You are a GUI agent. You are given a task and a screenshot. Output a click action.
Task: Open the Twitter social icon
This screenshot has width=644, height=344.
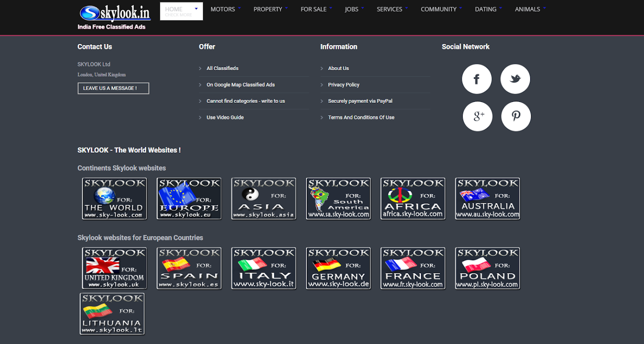tap(515, 79)
